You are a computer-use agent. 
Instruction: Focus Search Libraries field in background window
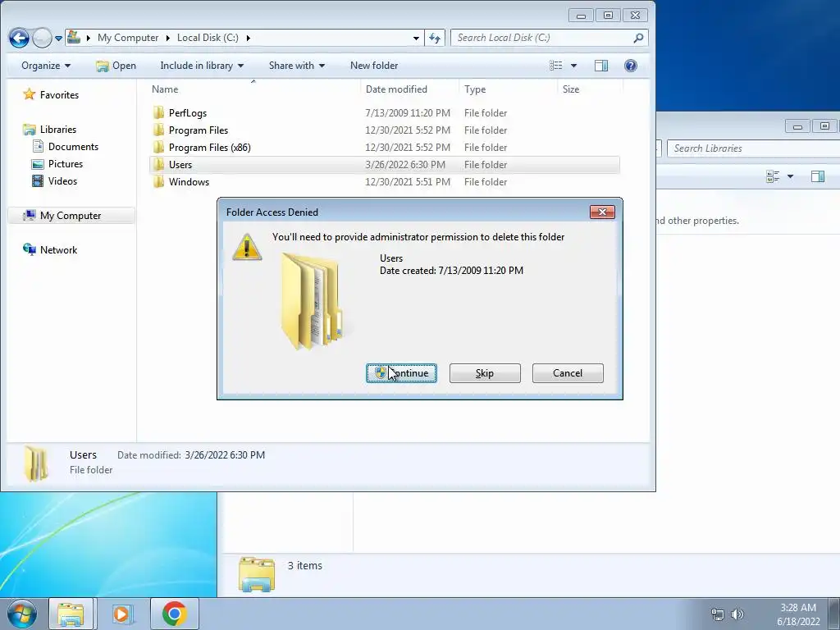(x=753, y=148)
